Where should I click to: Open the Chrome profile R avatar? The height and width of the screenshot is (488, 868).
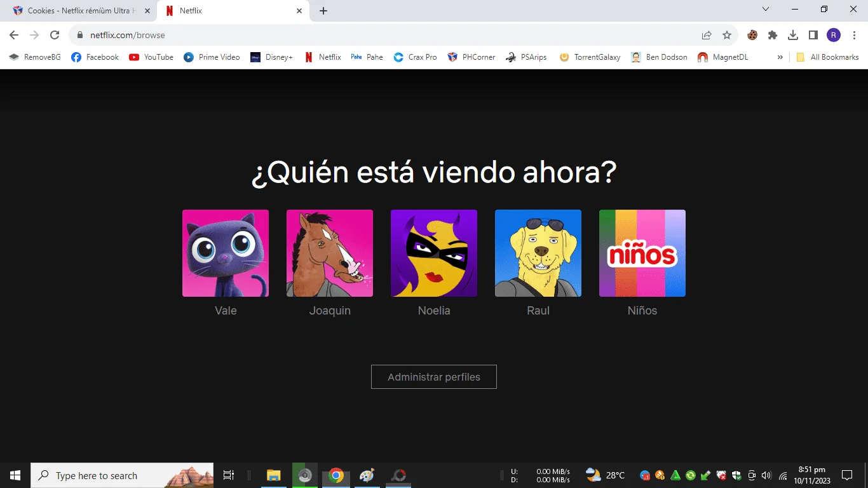(834, 35)
